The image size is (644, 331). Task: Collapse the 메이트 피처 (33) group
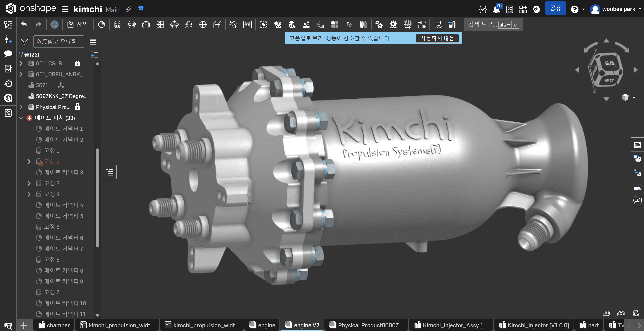(21, 118)
